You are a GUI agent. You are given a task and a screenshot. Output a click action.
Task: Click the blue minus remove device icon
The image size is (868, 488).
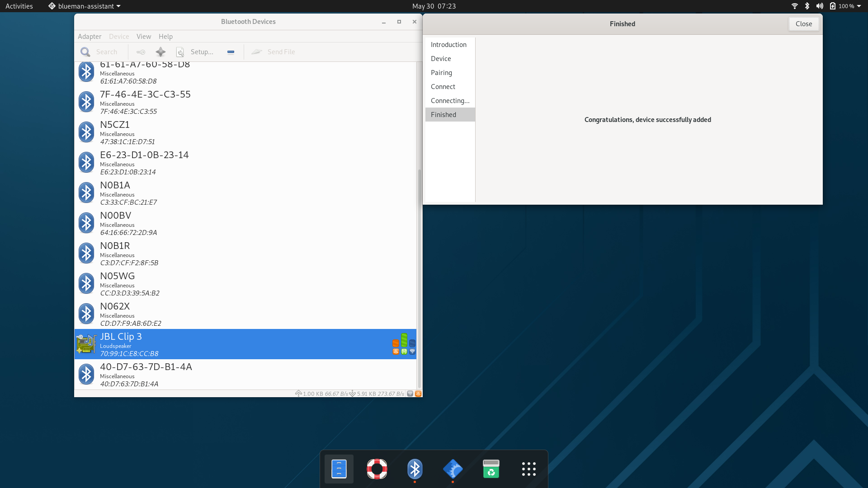pos(231,52)
